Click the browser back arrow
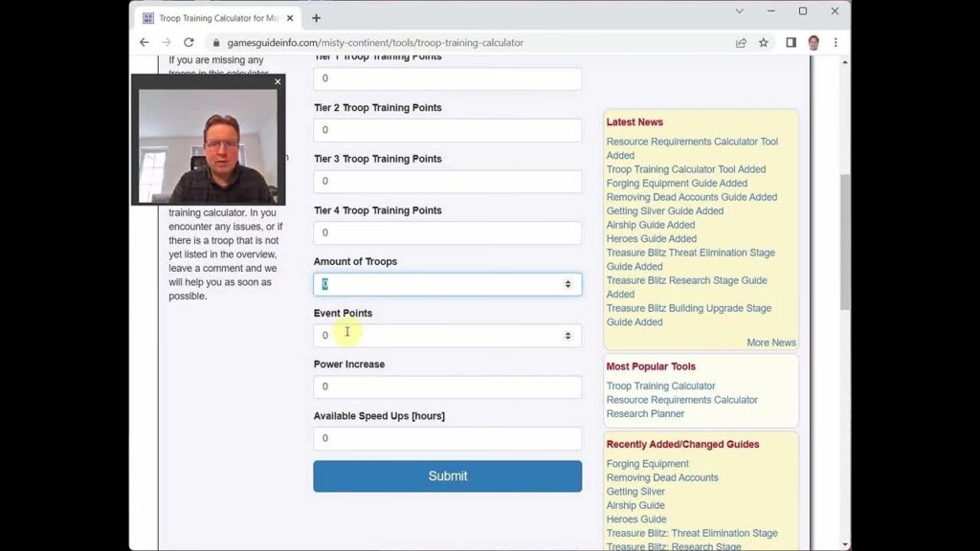The width and height of the screenshot is (980, 551). point(145,43)
